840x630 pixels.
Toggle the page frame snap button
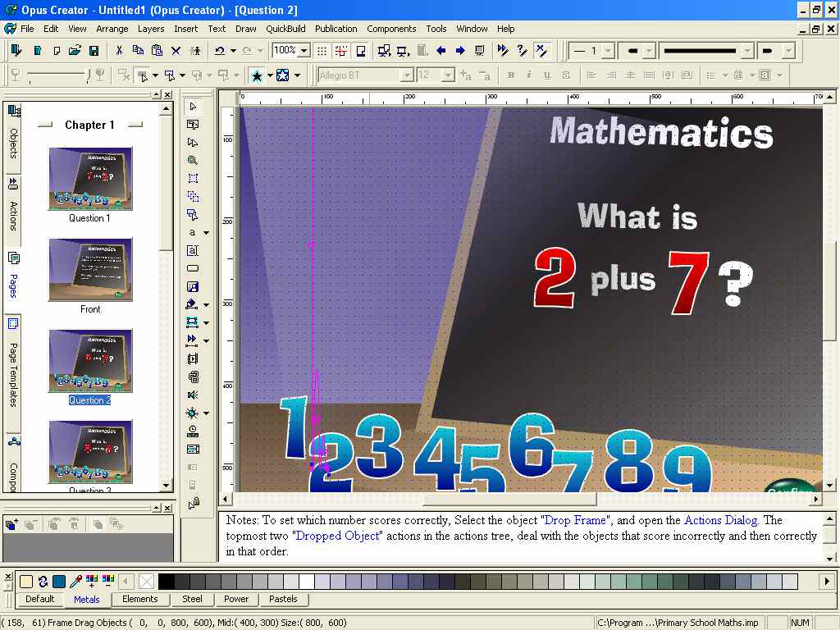click(361, 51)
